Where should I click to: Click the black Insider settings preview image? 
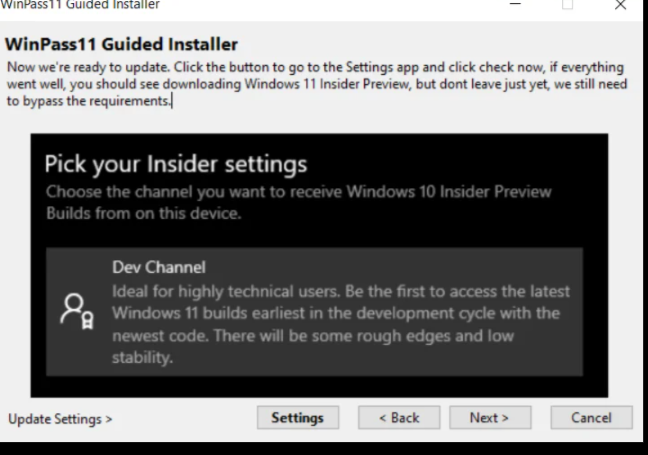pyautogui.click(x=319, y=265)
